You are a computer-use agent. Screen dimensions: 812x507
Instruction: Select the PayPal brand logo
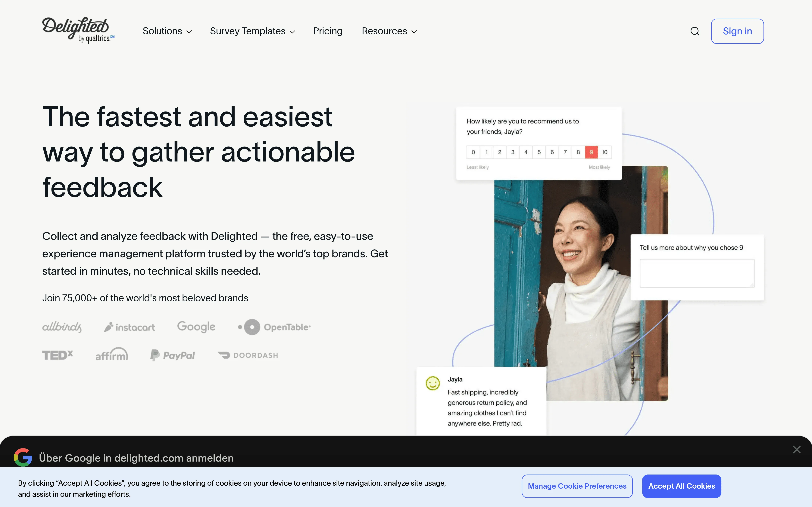173,355
